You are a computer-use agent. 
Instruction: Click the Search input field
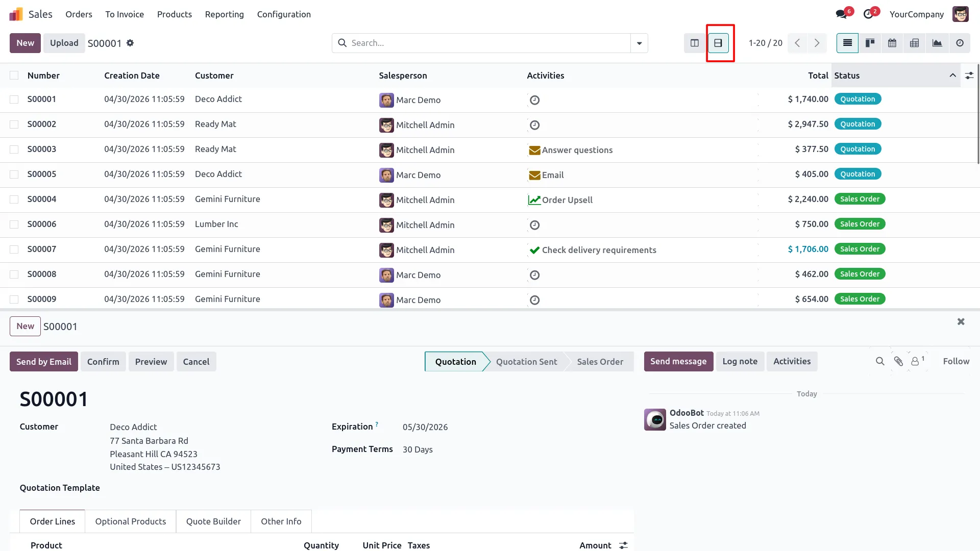coord(489,43)
